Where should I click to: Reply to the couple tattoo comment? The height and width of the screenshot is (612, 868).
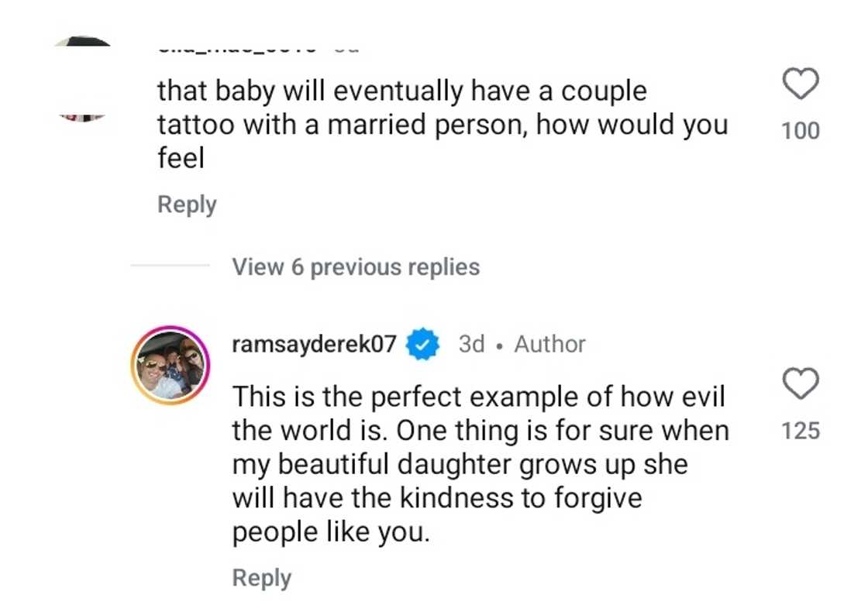tap(187, 205)
